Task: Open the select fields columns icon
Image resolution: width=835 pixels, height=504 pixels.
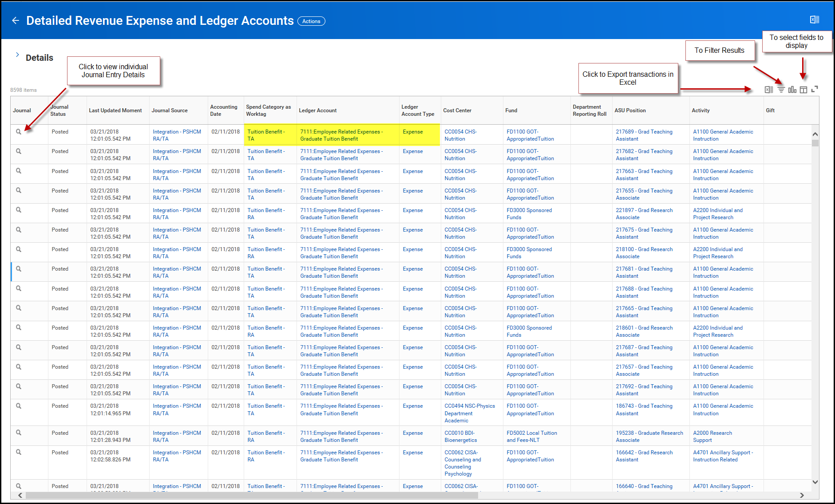Action: [803, 90]
